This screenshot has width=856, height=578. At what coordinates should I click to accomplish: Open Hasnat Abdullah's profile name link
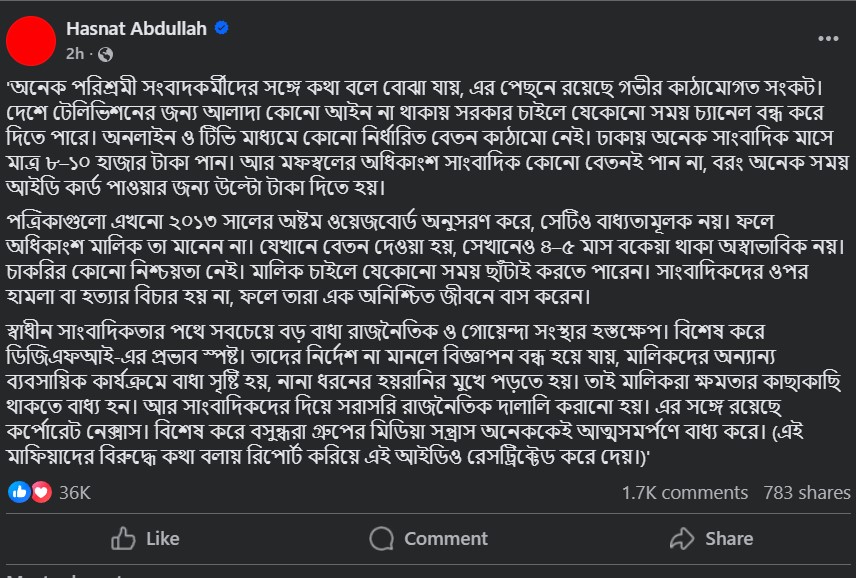136,29
